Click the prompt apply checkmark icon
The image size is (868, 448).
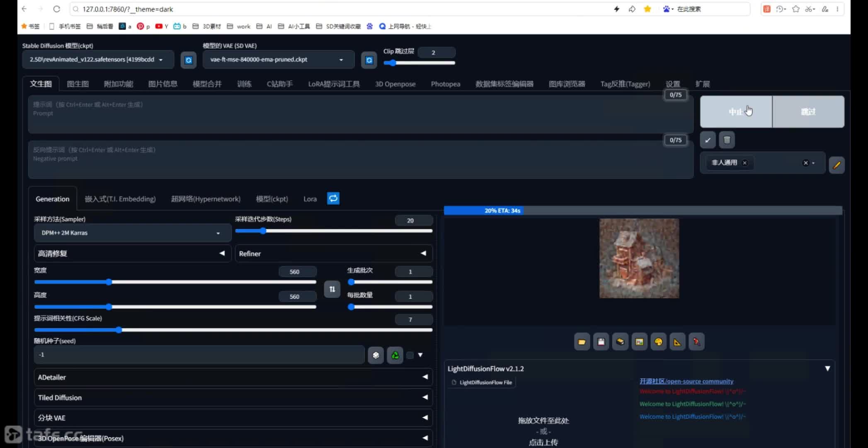708,140
